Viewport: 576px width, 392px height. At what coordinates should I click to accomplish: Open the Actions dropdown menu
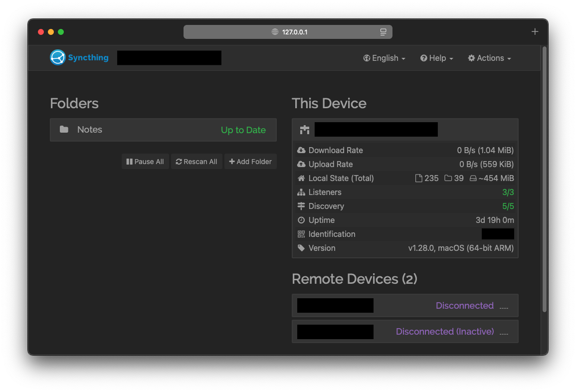(489, 58)
